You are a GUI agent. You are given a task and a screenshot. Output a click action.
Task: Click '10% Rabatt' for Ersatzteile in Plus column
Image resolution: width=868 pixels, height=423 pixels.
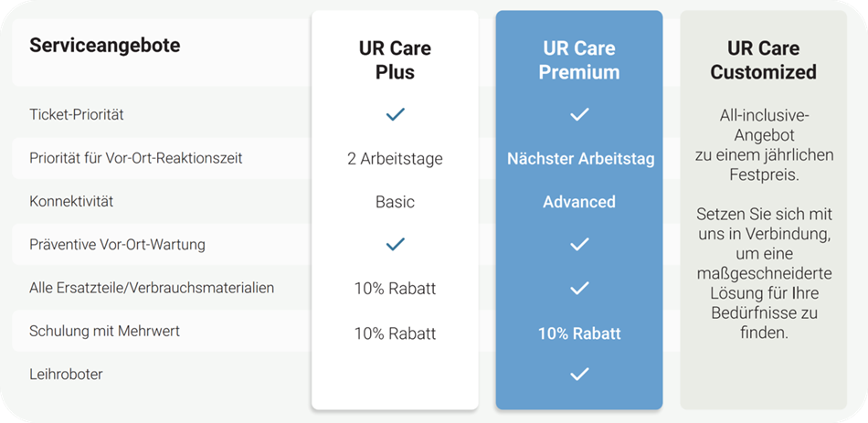click(396, 289)
